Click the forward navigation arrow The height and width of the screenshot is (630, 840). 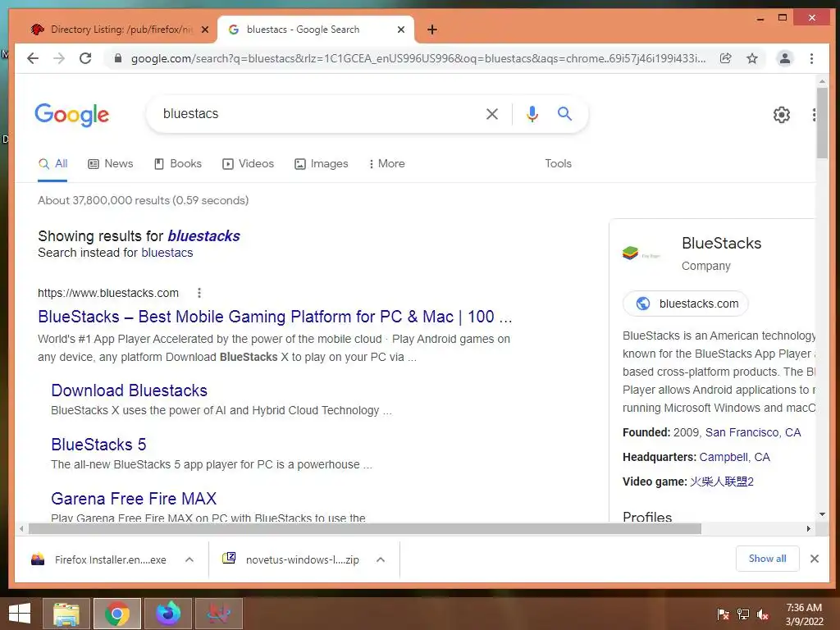click(x=59, y=58)
